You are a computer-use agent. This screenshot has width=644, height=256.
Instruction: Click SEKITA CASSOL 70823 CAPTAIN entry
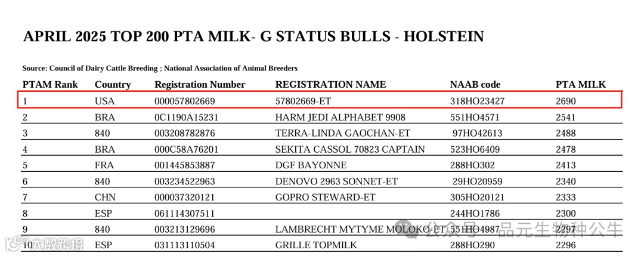tap(350, 149)
